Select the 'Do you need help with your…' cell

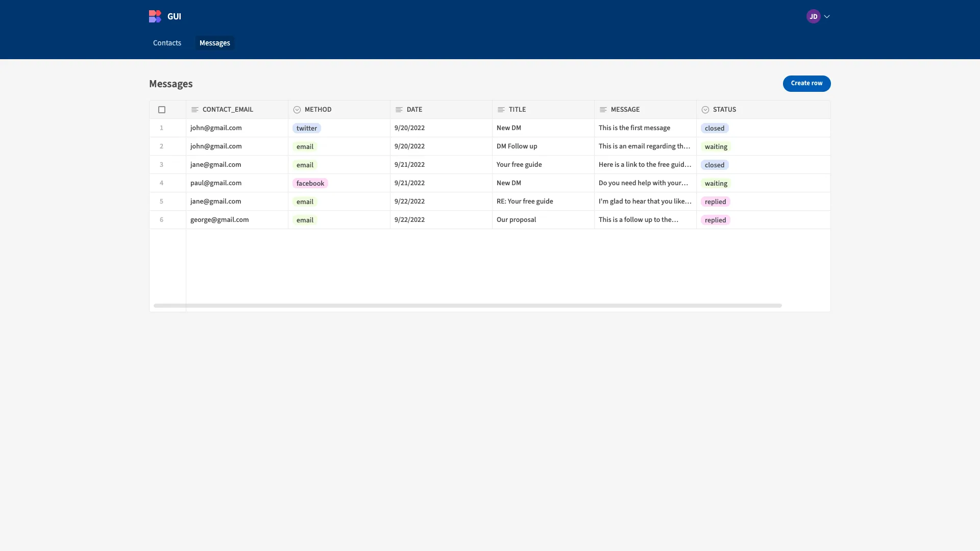pyautogui.click(x=645, y=183)
